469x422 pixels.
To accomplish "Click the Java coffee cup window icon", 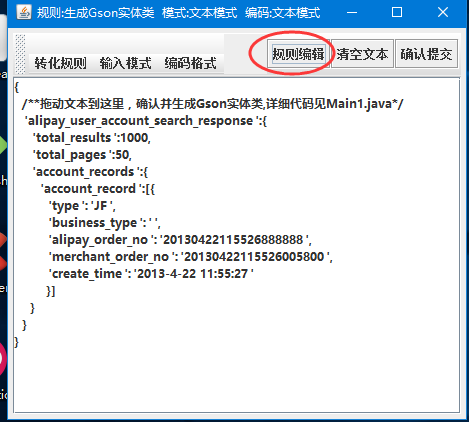I will 24,12.
